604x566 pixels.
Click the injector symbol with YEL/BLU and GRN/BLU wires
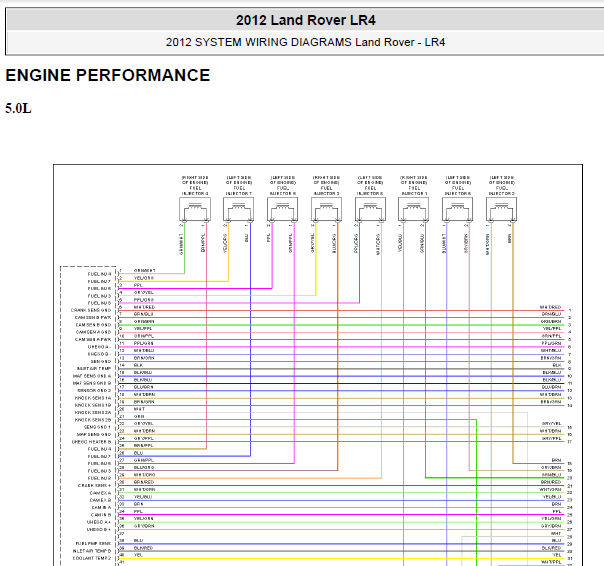click(414, 209)
